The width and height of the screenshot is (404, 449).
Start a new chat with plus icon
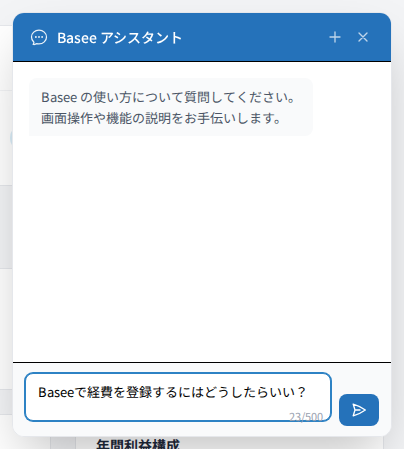(x=335, y=37)
